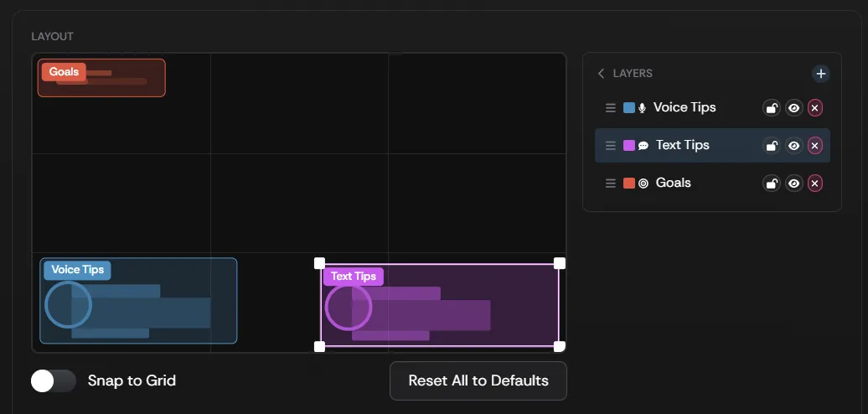Click the Goals target icon
Viewport: 868px width, 414px height.
pos(643,184)
